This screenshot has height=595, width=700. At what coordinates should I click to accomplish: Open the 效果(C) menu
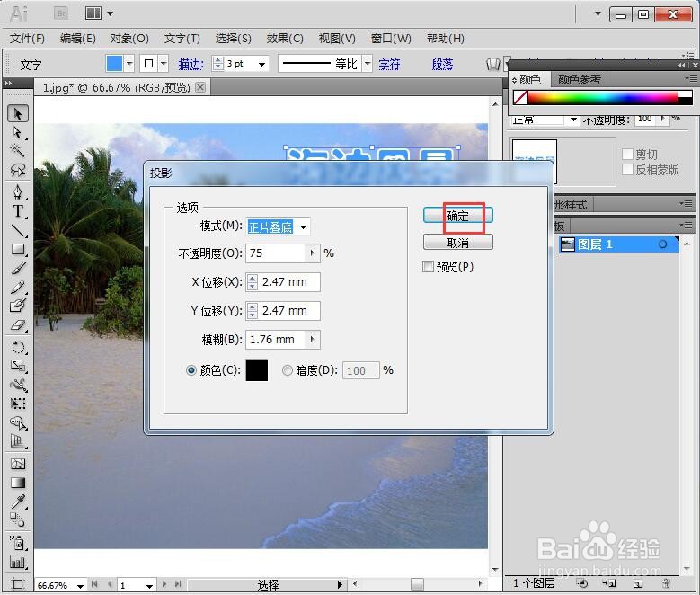tap(285, 39)
